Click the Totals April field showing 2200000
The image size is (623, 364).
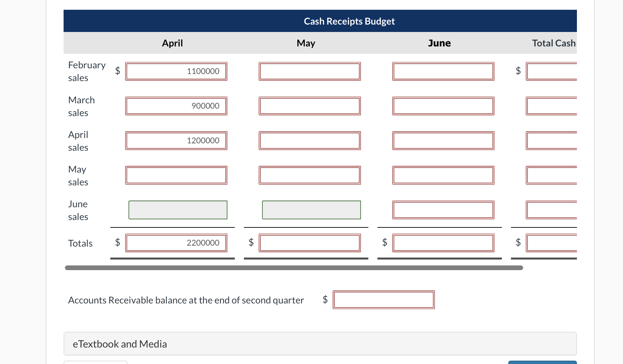[x=176, y=243]
